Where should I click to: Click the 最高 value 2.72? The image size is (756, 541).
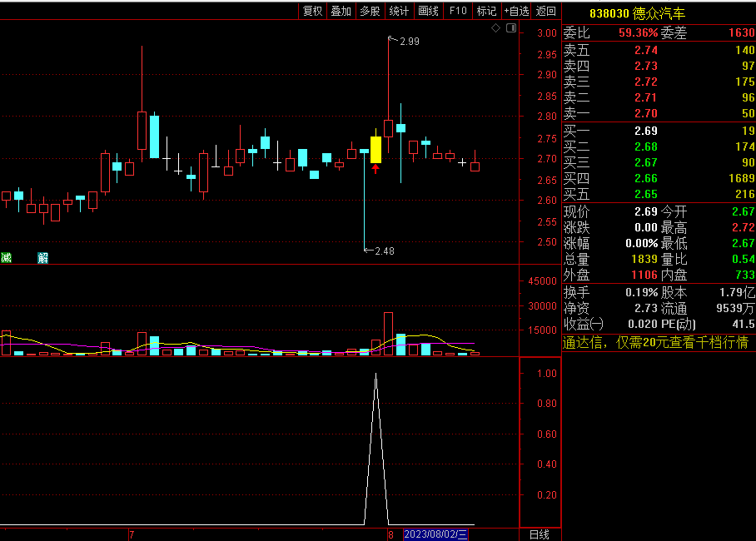click(744, 227)
